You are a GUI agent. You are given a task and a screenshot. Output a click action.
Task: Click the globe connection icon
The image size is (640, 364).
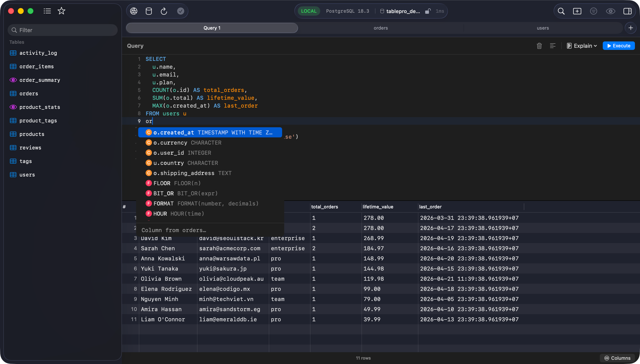tap(133, 11)
